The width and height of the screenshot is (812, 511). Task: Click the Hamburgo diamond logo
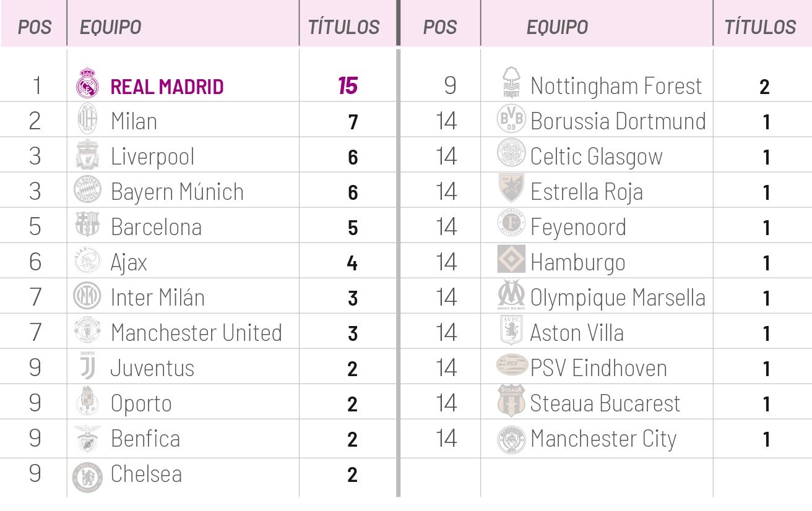(x=511, y=260)
